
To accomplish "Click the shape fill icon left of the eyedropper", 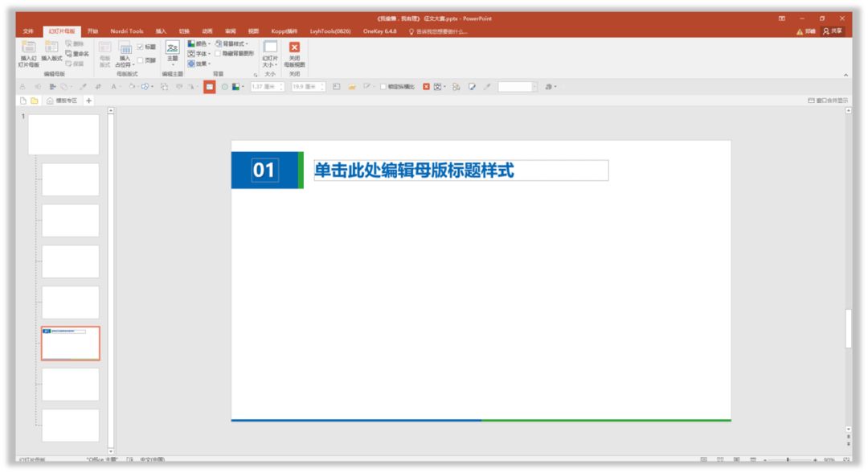I will point(472,87).
